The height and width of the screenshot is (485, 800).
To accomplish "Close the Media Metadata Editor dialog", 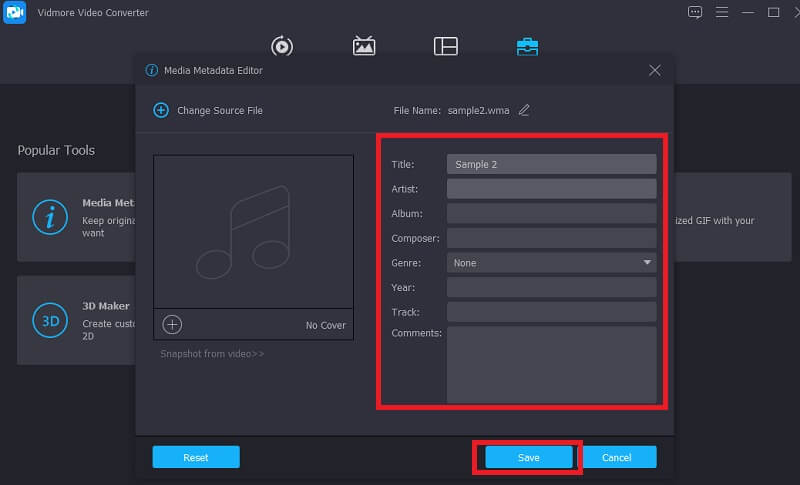I will coord(655,70).
